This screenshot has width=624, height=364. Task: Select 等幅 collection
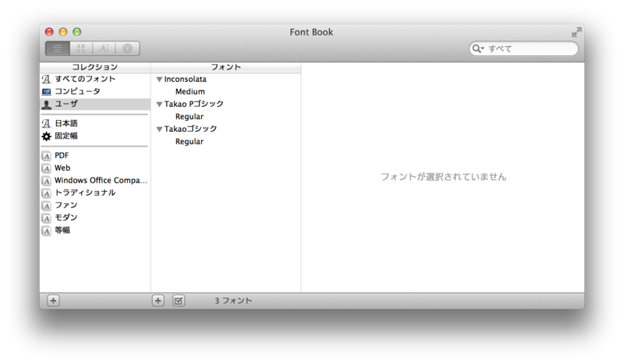coord(94,230)
